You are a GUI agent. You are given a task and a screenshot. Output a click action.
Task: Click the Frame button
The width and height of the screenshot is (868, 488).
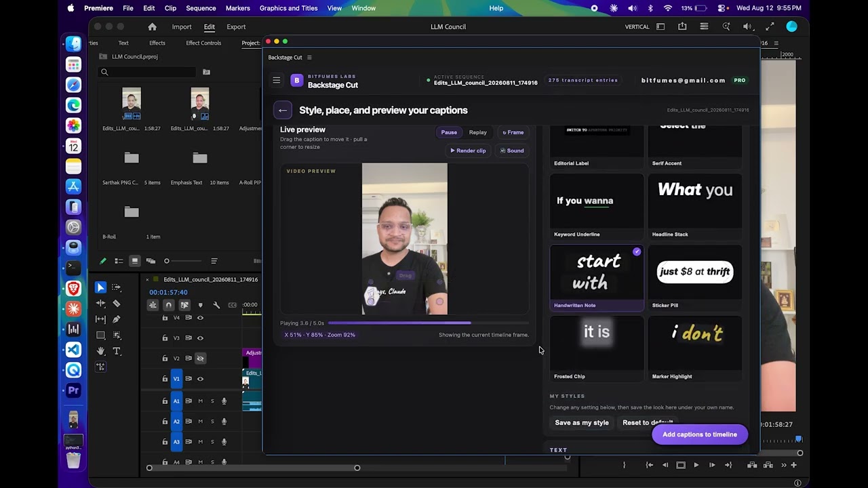pyautogui.click(x=513, y=132)
